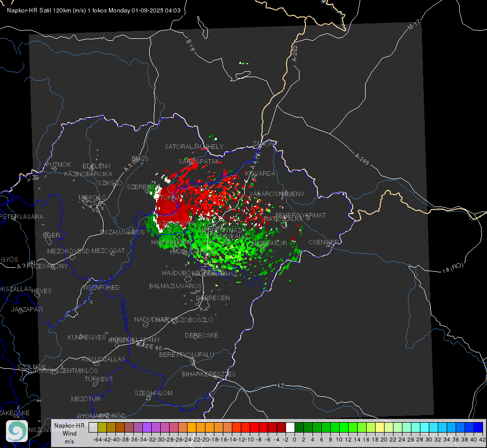Click the KUNHEGYES label

click(87, 337)
